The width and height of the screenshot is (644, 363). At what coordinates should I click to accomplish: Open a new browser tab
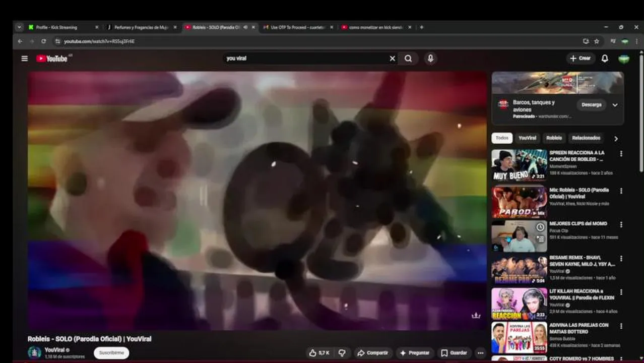tap(422, 27)
